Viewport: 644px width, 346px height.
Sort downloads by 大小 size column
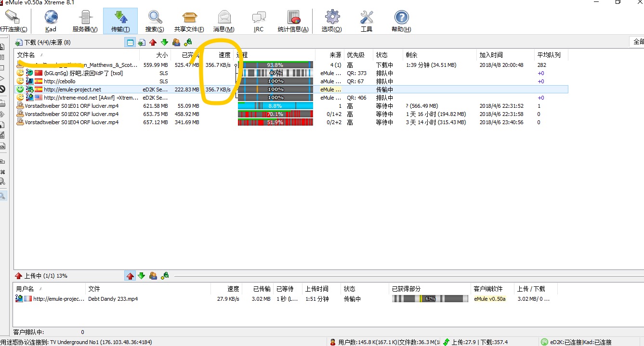tap(155, 55)
